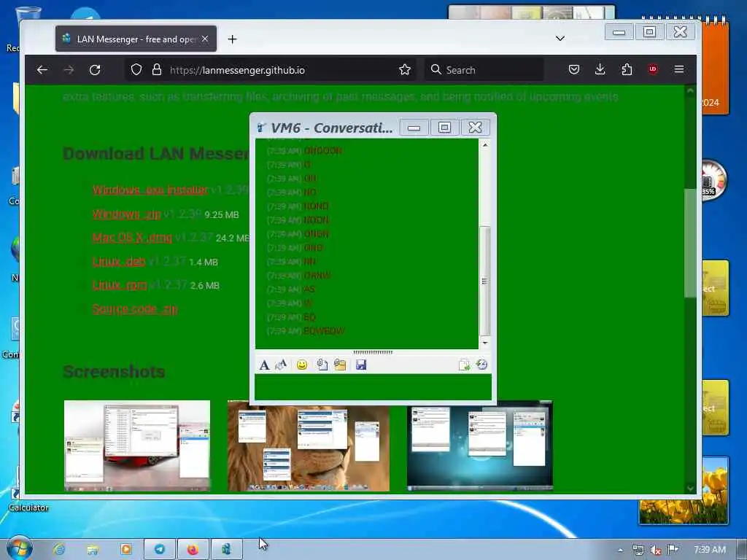Switch to Firefox in the taskbar
747x560 pixels.
pos(193,550)
